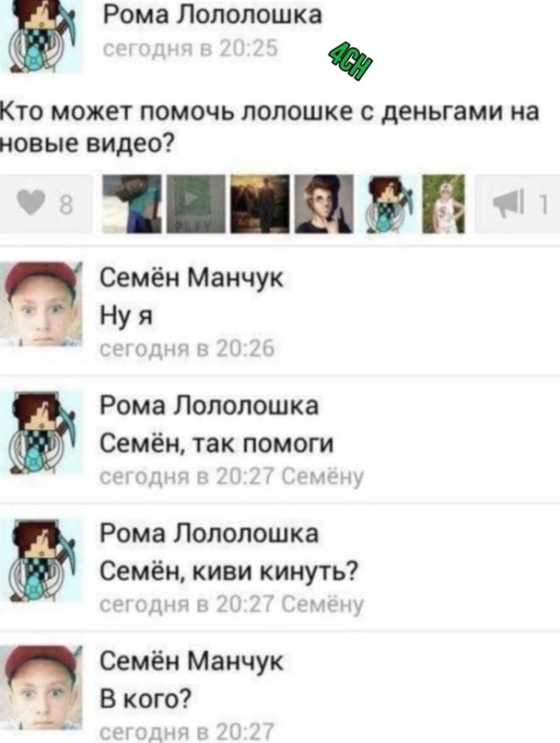
Task: Open Рома avatar beside 'киви кинуть?' comment
Action: tap(41, 560)
